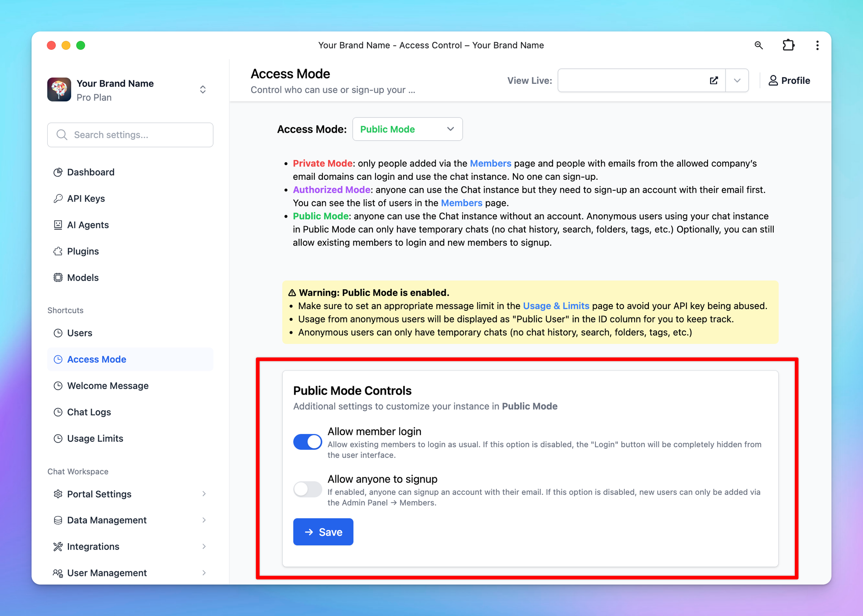Screen dimensions: 863x616
Task: Open the View Live dropdown arrow
Action: tap(737, 80)
